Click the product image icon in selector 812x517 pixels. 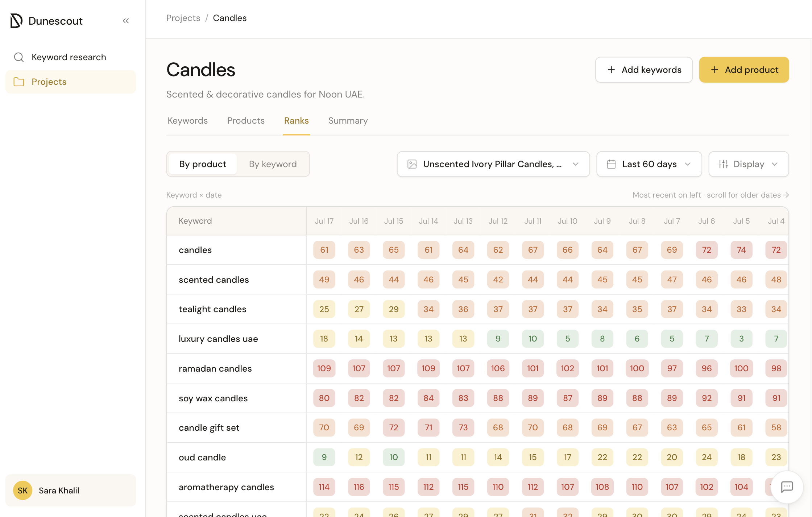tap(412, 164)
